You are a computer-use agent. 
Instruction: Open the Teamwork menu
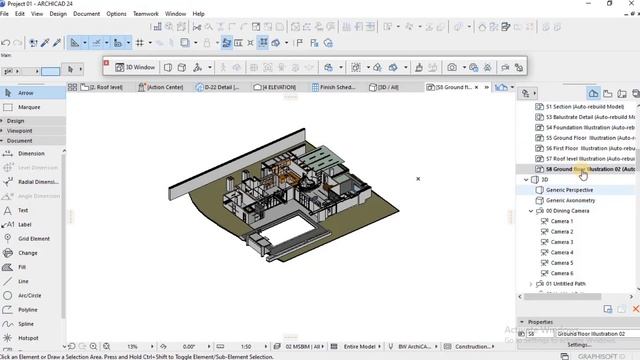(146, 14)
